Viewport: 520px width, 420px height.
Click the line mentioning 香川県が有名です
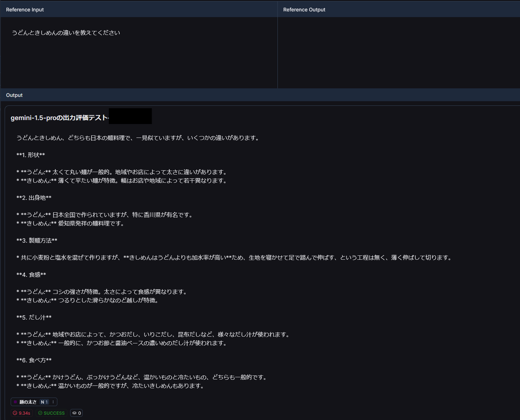tap(105, 215)
